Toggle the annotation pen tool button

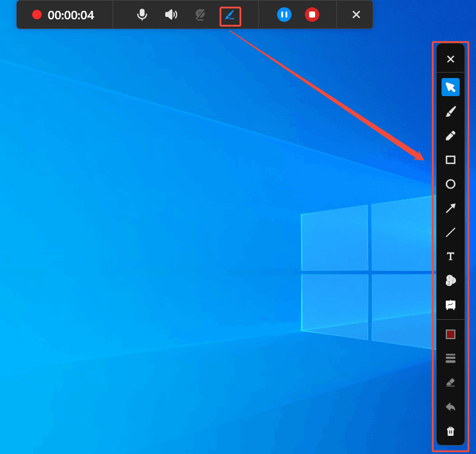point(230,15)
